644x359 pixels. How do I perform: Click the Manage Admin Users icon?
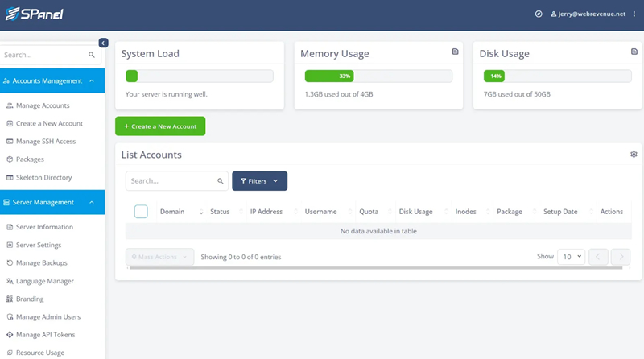pos(10,316)
